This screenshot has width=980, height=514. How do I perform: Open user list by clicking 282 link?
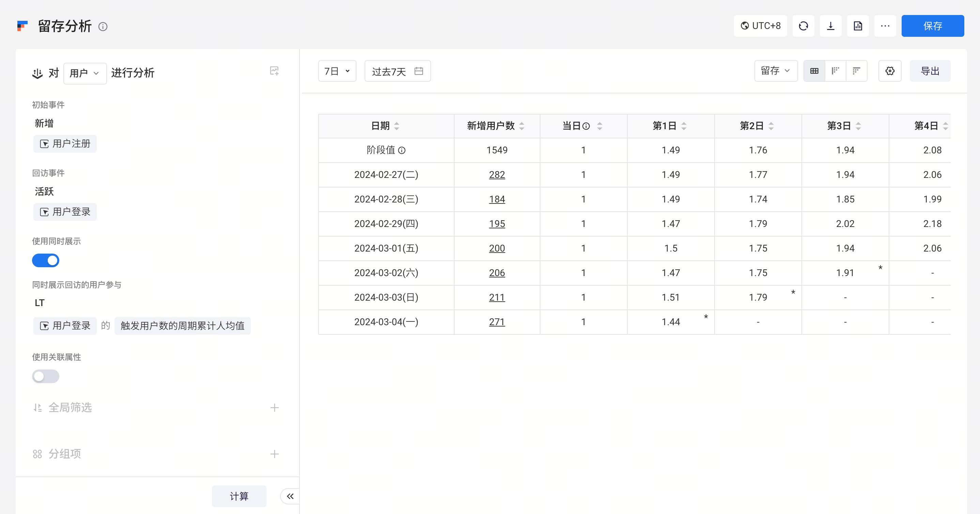pyautogui.click(x=496, y=175)
